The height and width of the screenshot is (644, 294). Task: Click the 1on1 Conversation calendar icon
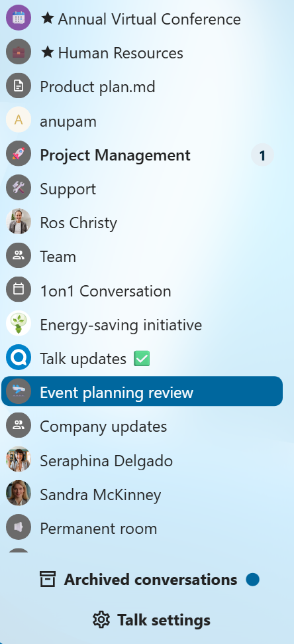coord(19,290)
